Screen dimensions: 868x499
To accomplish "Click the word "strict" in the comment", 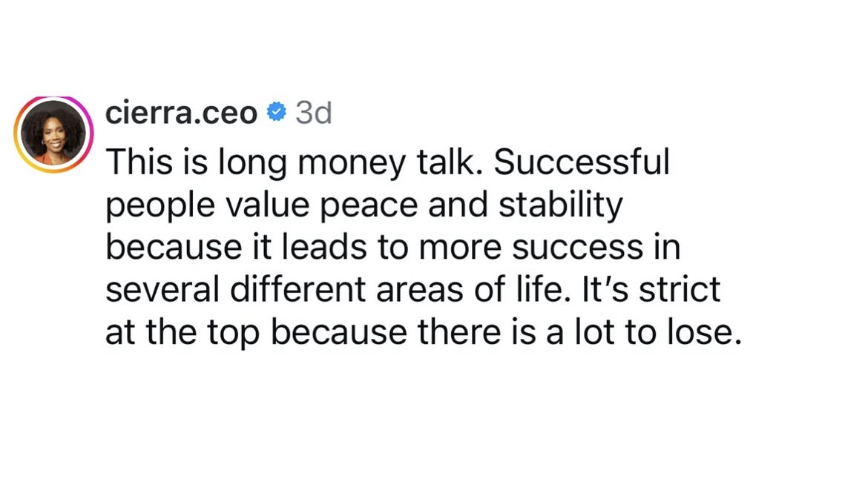I will click(x=680, y=289).
